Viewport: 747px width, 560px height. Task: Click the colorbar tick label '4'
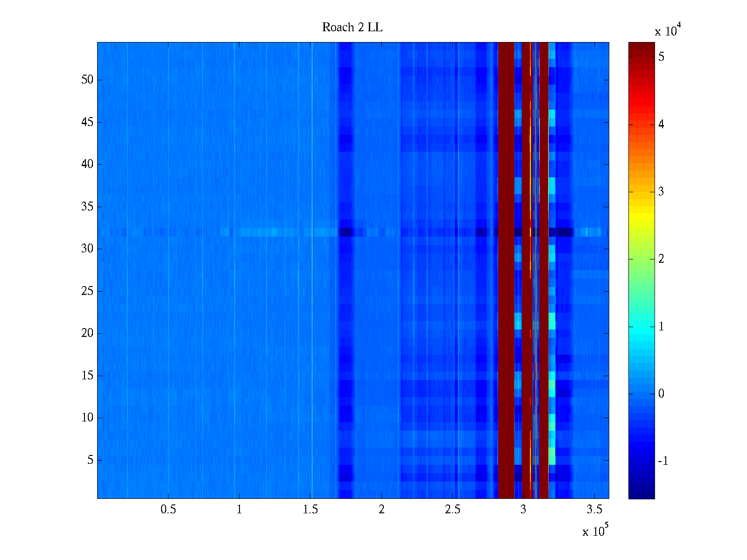tap(661, 124)
